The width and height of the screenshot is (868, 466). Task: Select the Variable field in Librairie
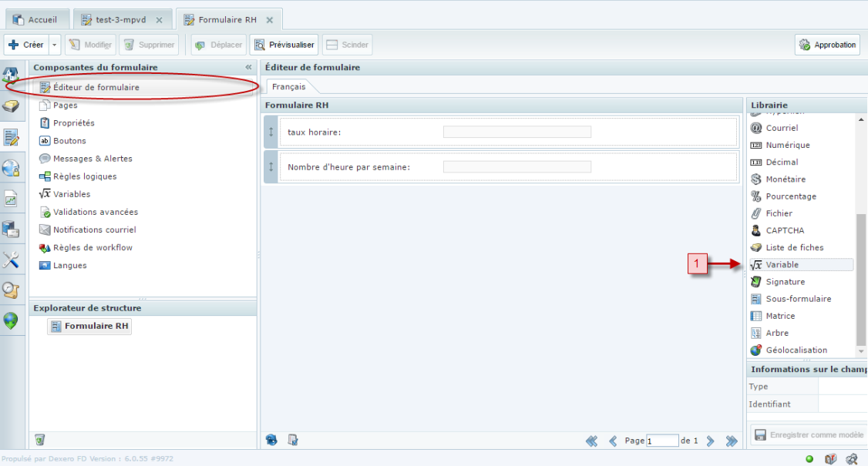pos(782,265)
